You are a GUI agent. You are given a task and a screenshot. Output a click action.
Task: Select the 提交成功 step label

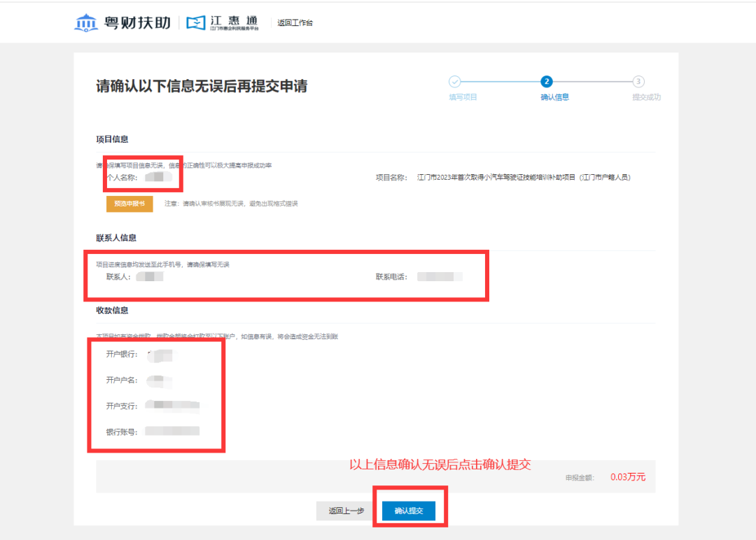646,97
